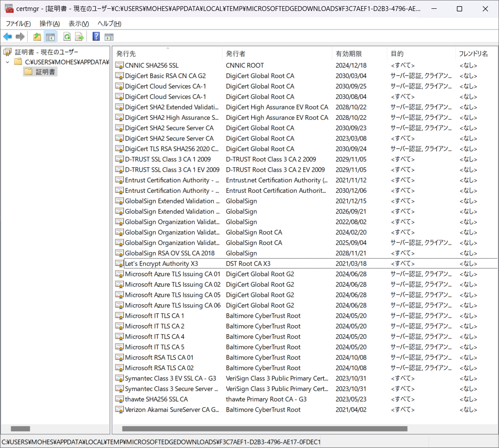Click the certificate icon for D-TRUST SSL Class 3 CA 1 2009

[x=119, y=159]
